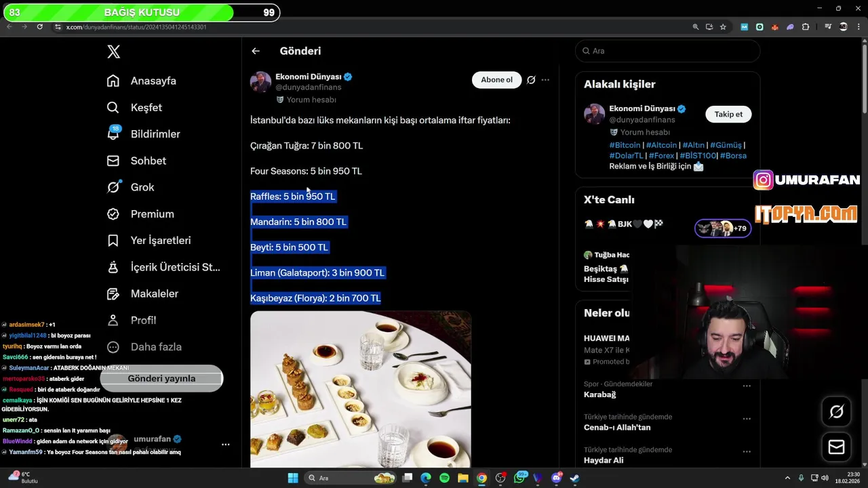
Task: Click the X logo in sidebar
Action: click(x=114, y=52)
